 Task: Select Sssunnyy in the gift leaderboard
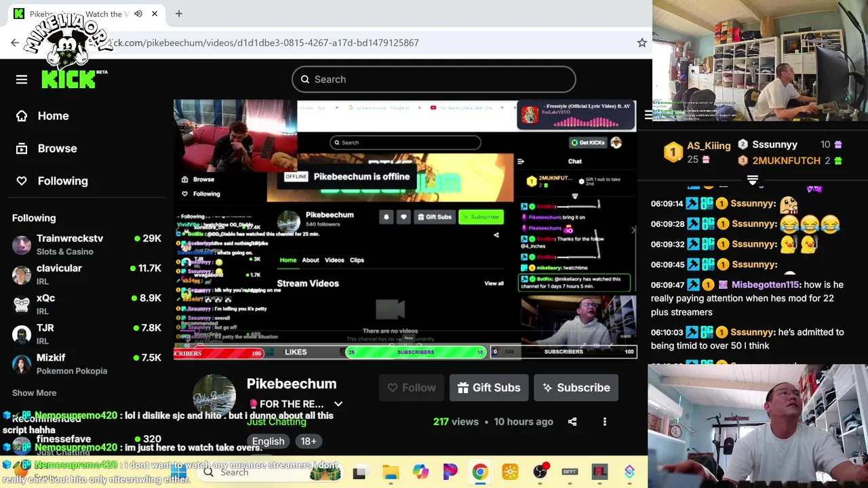[x=774, y=144]
